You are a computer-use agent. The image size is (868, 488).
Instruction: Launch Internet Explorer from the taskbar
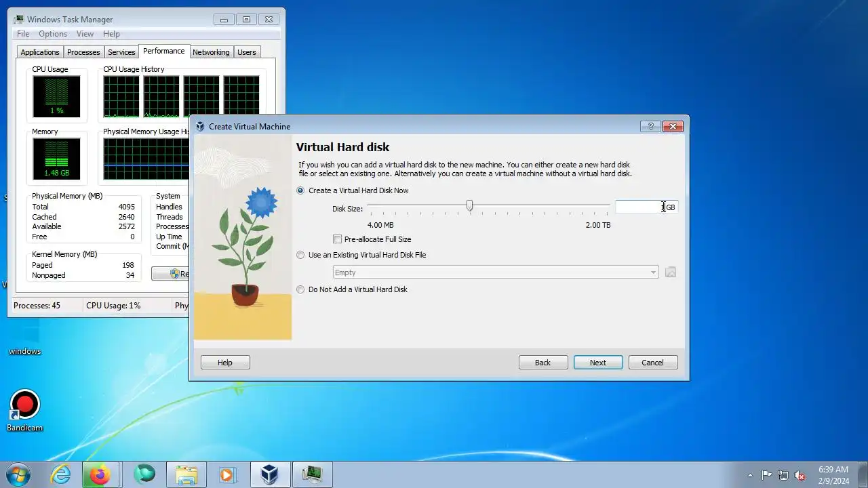[x=61, y=474]
